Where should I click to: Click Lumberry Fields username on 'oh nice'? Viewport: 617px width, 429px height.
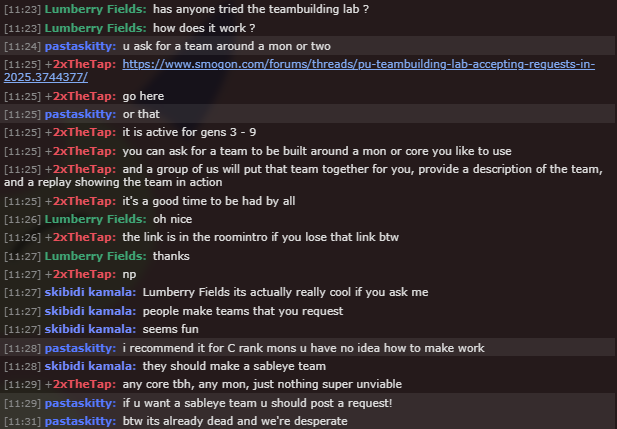point(96,219)
